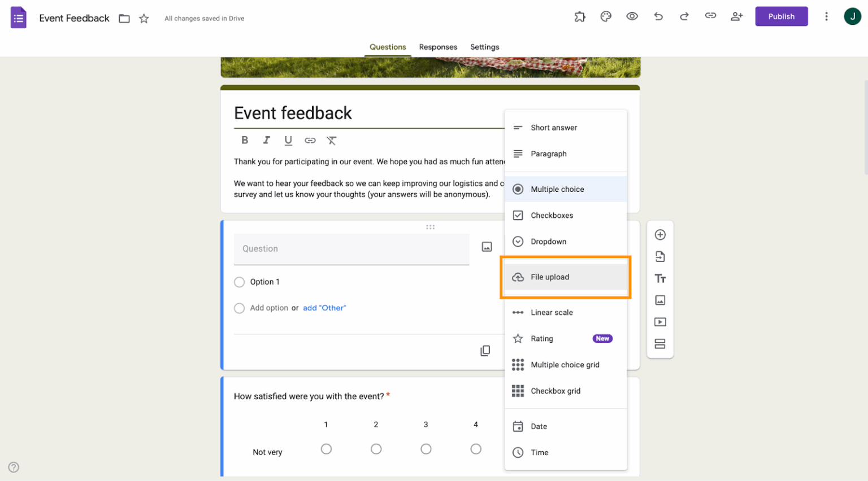
Task: Add a title using the Tt sidebar icon
Action: coord(660,278)
